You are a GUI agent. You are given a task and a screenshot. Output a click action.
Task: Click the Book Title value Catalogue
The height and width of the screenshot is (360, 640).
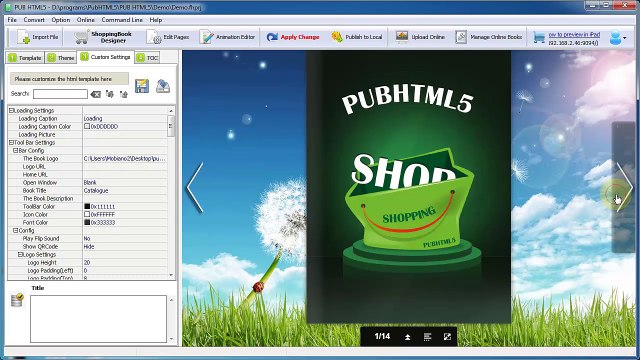click(x=96, y=191)
